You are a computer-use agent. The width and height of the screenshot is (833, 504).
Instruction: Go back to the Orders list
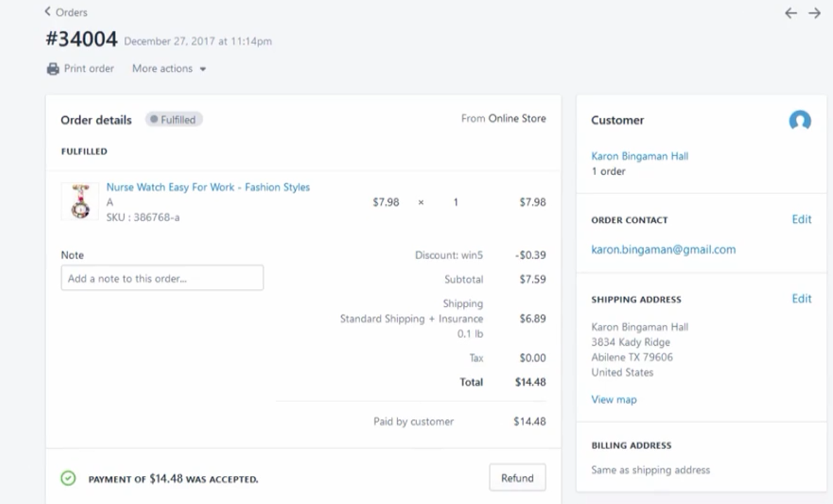point(71,12)
